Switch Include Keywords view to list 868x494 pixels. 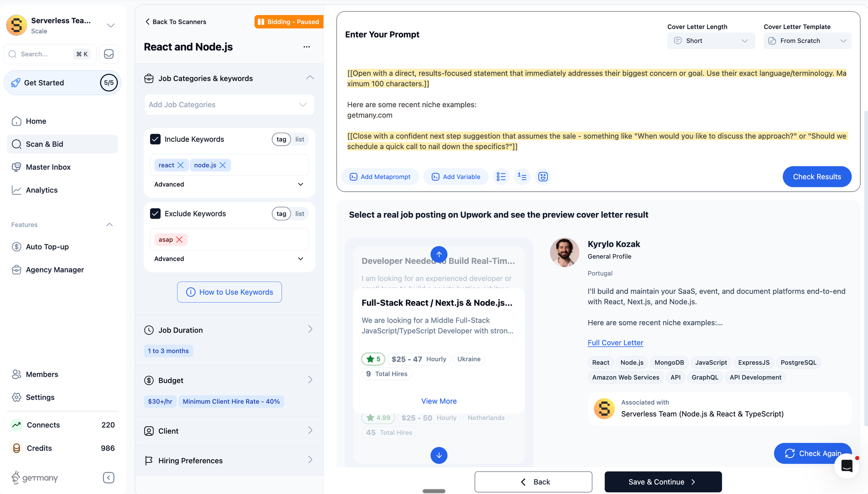point(299,139)
